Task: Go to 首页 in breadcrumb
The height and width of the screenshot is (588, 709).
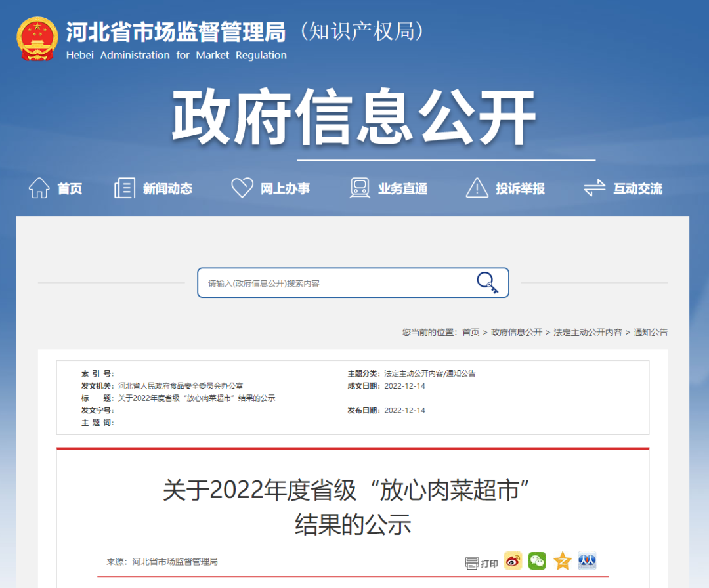Action: 471,333
